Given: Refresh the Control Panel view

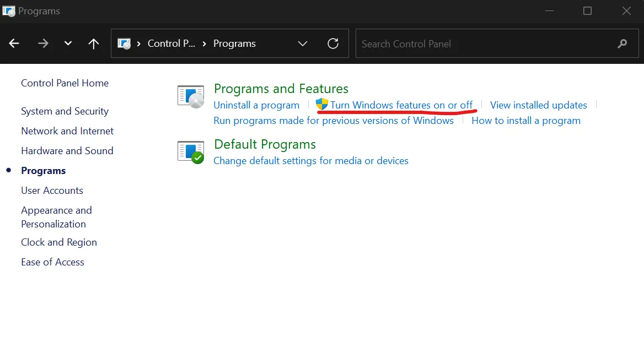Looking at the screenshot, I should coord(333,44).
